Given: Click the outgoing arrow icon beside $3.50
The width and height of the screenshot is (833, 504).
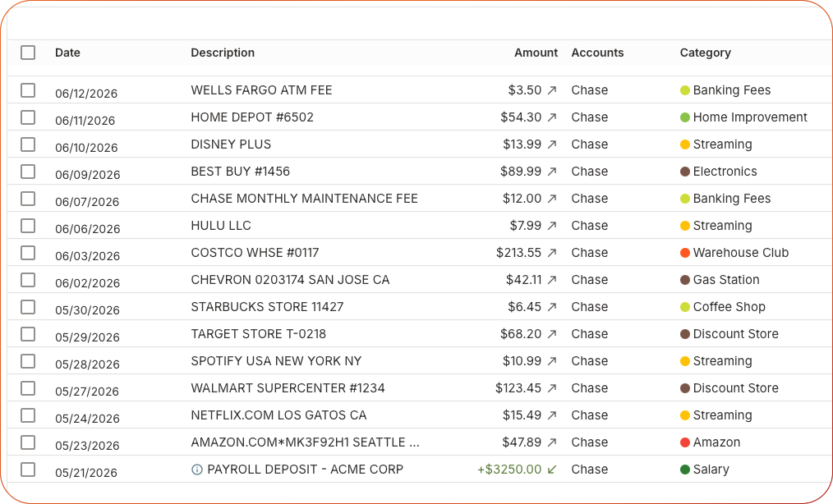Looking at the screenshot, I should pos(552,90).
